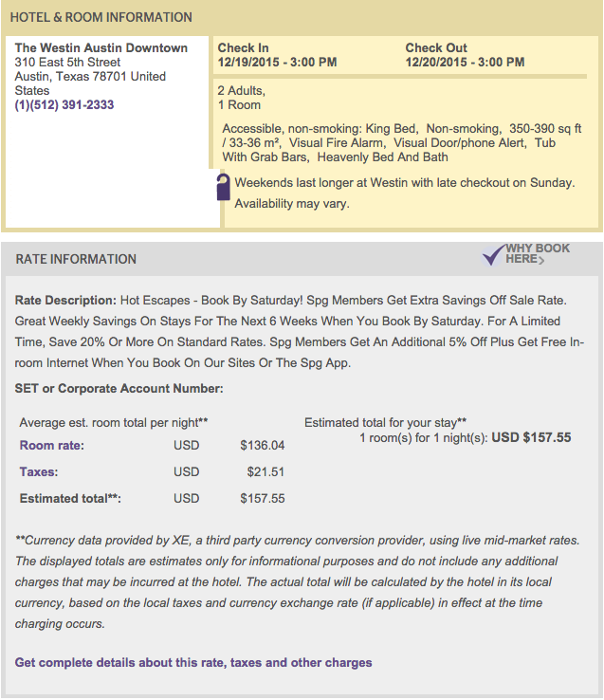Click the USD $157.55 stay total
Screen dimensions: 604x700
click(531, 437)
